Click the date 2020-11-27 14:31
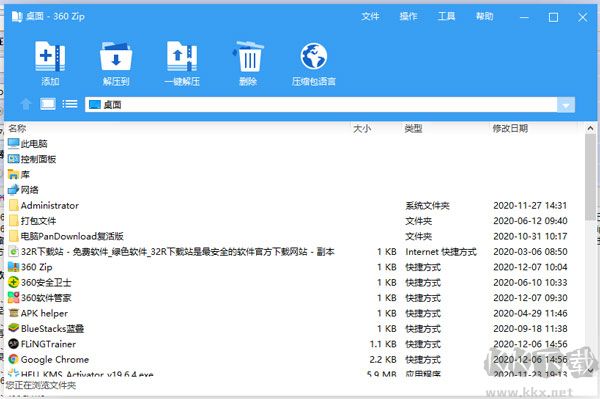 (530, 205)
